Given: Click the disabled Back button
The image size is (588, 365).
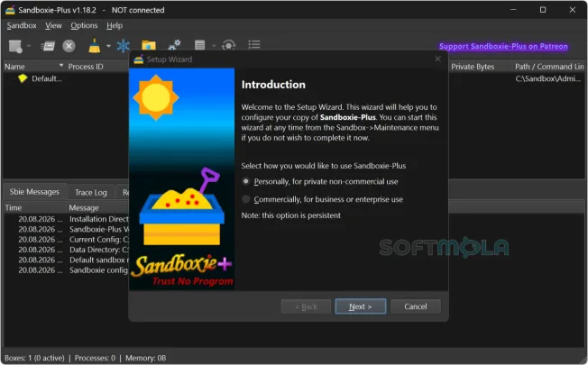Looking at the screenshot, I should tap(306, 306).
